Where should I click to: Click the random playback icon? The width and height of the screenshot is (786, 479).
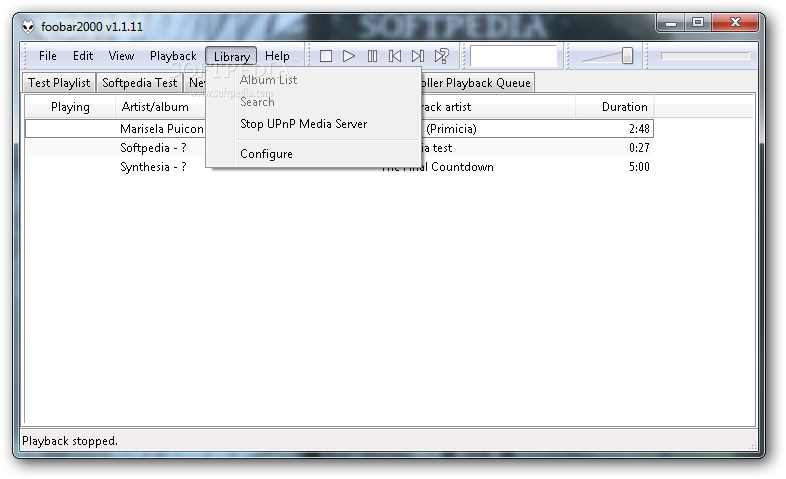442,56
